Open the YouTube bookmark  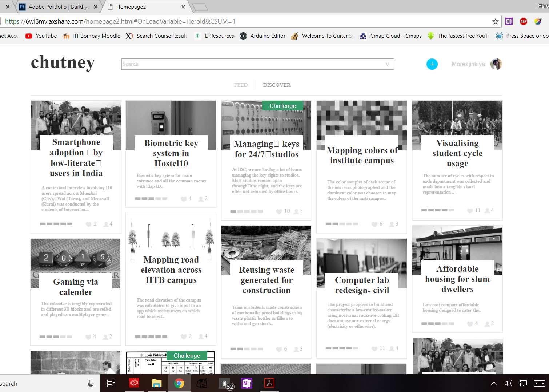pyautogui.click(x=41, y=36)
